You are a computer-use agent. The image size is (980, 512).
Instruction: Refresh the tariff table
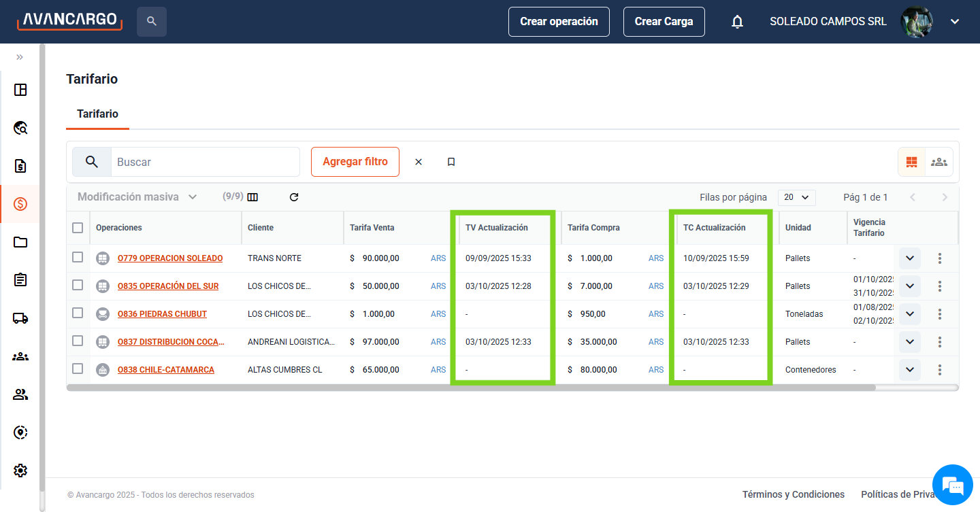294,197
